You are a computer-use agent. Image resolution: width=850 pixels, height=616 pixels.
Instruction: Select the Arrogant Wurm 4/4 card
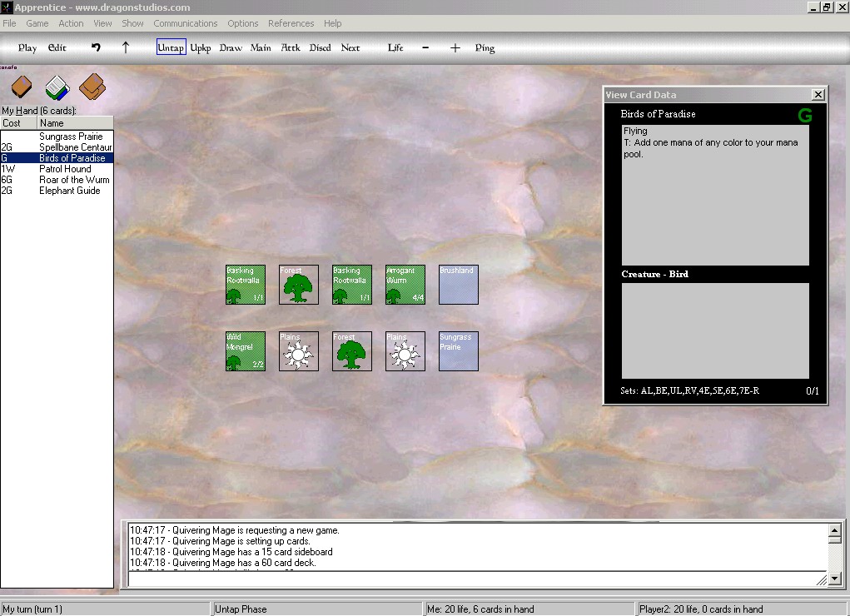(405, 285)
